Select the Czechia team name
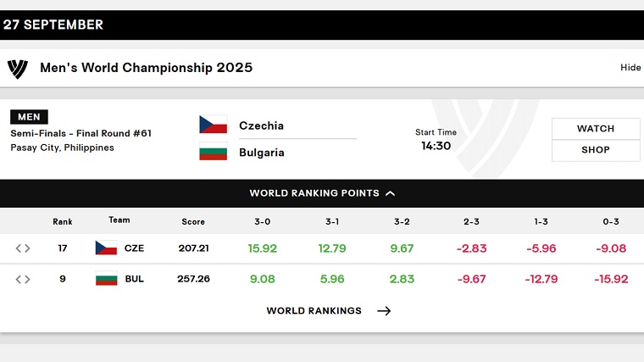The image size is (644, 362). [261, 125]
